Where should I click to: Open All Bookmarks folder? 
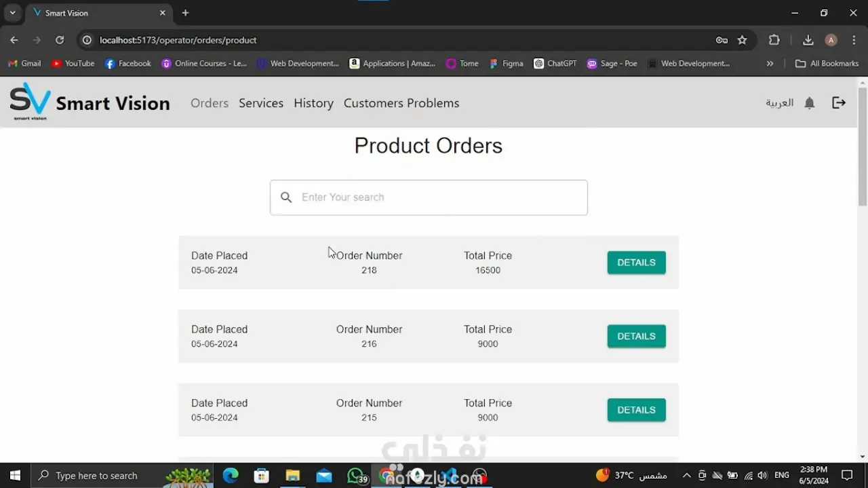click(827, 63)
